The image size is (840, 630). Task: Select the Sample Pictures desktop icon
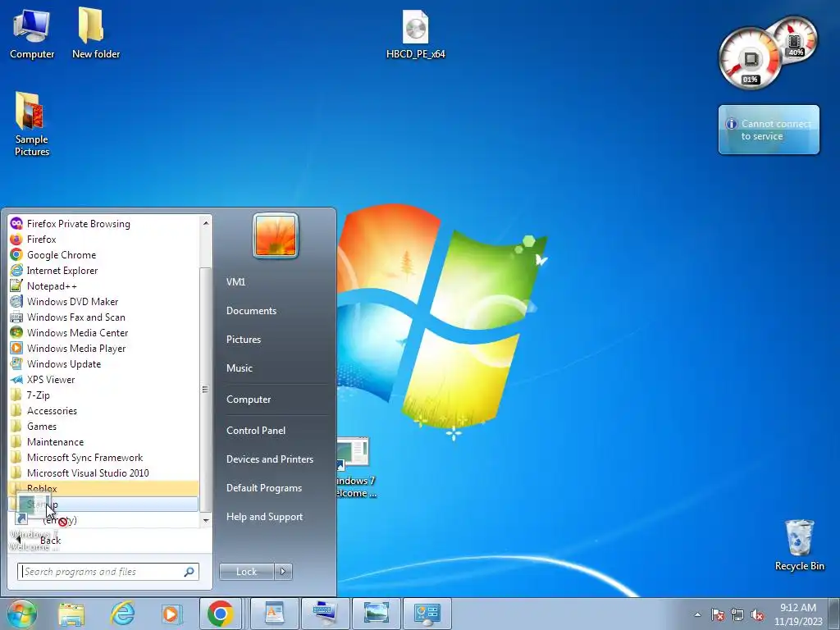pos(32,125)
